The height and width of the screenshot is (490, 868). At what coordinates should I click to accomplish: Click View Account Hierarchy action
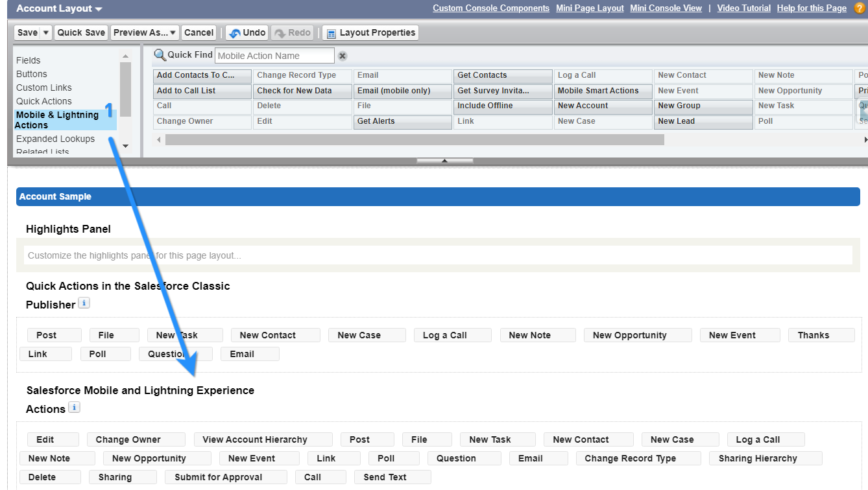pyautogui.click(x=263, y=439)
